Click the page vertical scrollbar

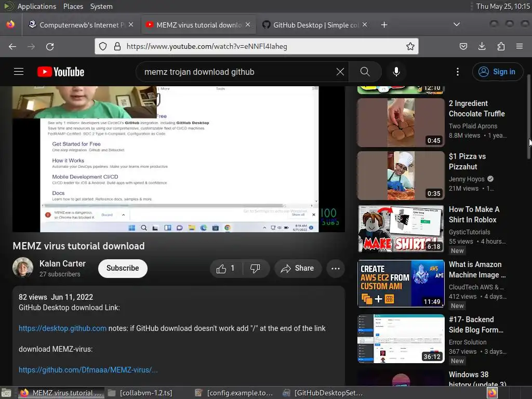point(529,117)
